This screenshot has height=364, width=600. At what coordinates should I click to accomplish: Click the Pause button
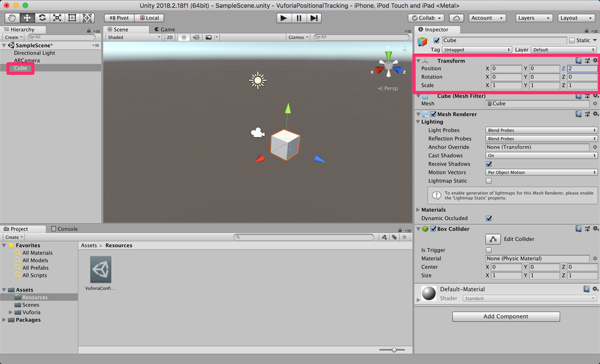point(299,18)
